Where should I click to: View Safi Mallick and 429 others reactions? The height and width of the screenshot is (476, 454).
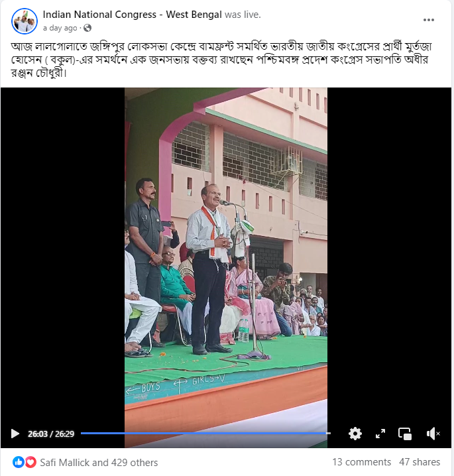99,462
